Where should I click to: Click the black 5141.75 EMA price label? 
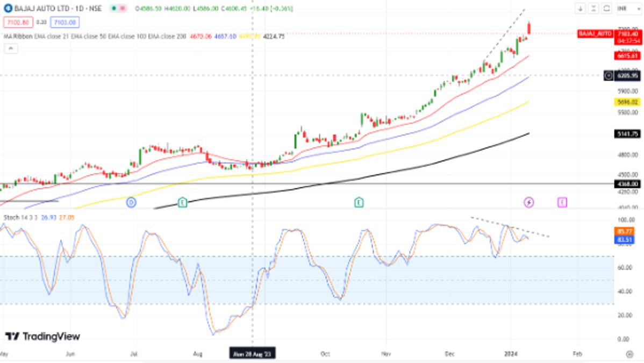(x=627, y=134)
